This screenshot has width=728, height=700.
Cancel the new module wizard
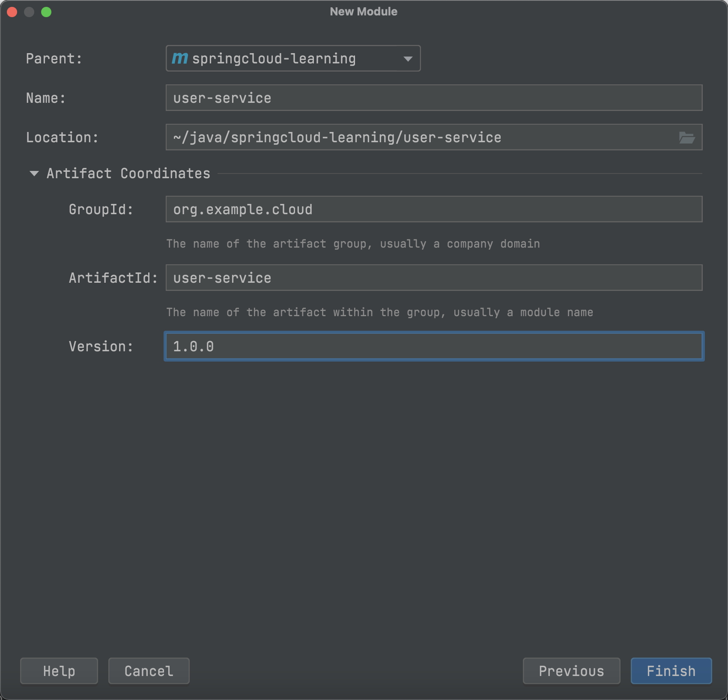[149, 671]
